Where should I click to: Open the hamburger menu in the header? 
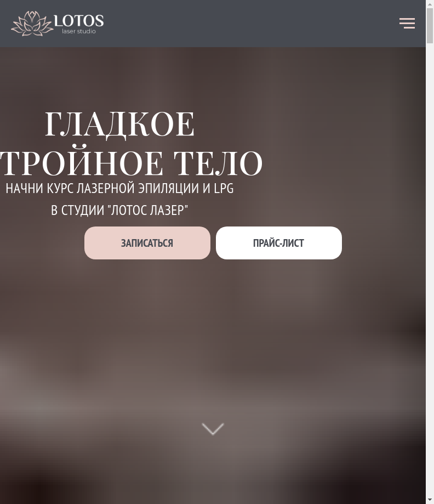407,24
